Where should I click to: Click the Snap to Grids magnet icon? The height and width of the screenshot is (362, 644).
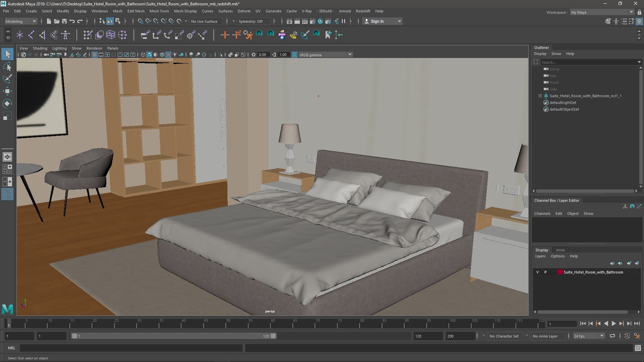coord(141,21)
